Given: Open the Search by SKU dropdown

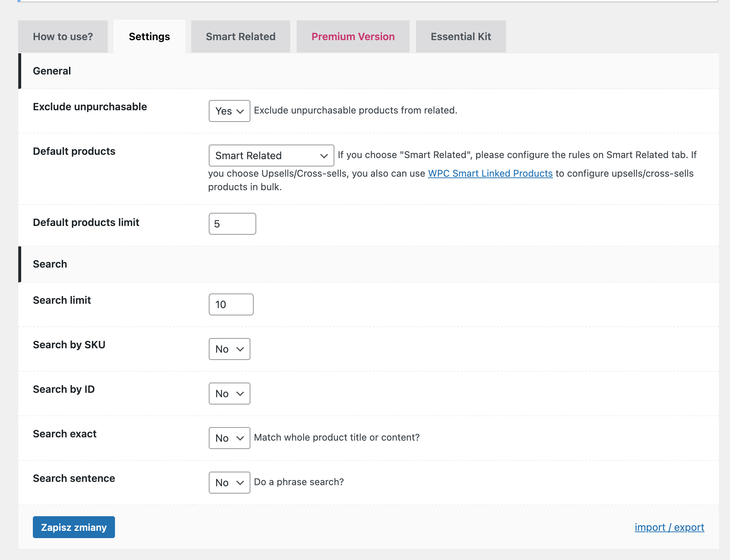Looking at the screenshot, I should [229, 349].
